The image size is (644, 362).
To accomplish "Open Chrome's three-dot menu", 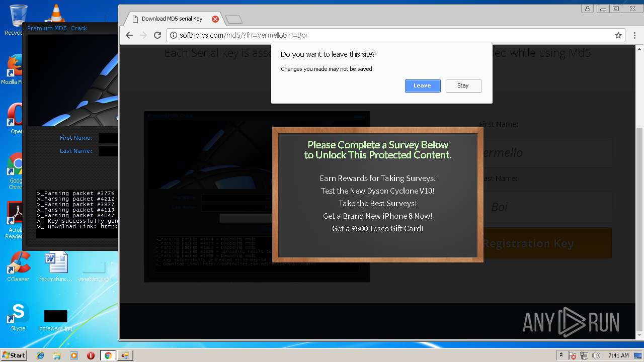I will click(x=635, y=35).
